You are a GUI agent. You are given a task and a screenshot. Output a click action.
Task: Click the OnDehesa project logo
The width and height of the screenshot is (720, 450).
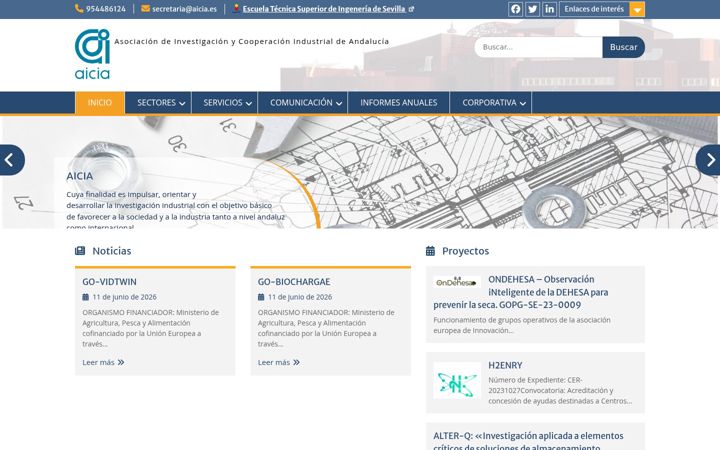pyautogui.click(x=457, y=282)
